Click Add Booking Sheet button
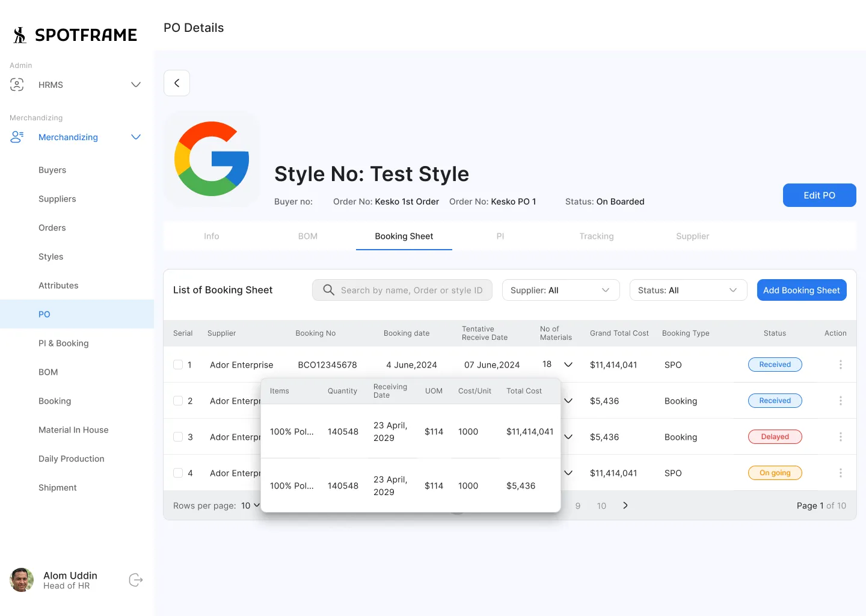Screen dimensions: 866x616 coord(801,290)
